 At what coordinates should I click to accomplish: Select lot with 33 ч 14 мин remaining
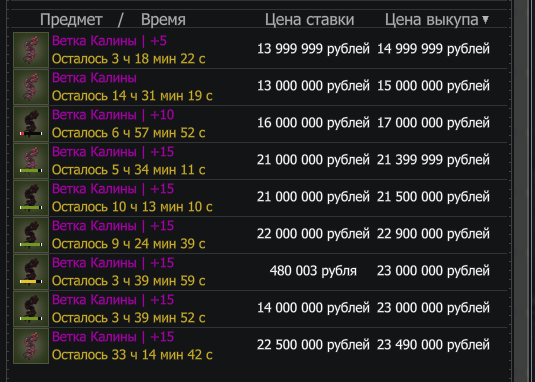pos(260,346)
